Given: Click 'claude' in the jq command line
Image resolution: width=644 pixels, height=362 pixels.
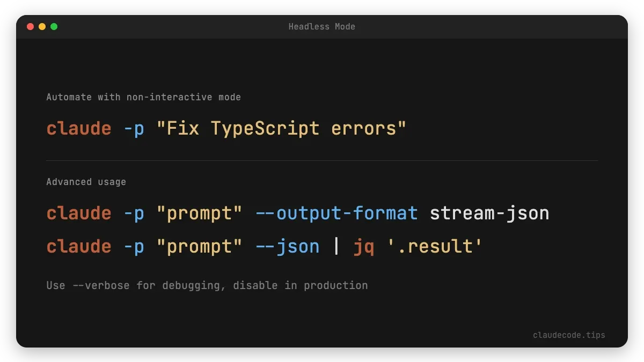Looking at the screenshot, I should (x=79, y=246).
